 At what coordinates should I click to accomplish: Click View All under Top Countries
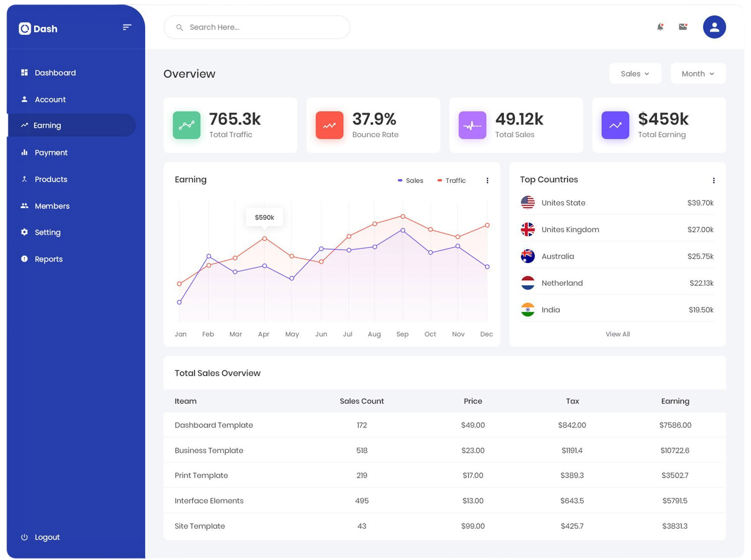tap(617, 334)
